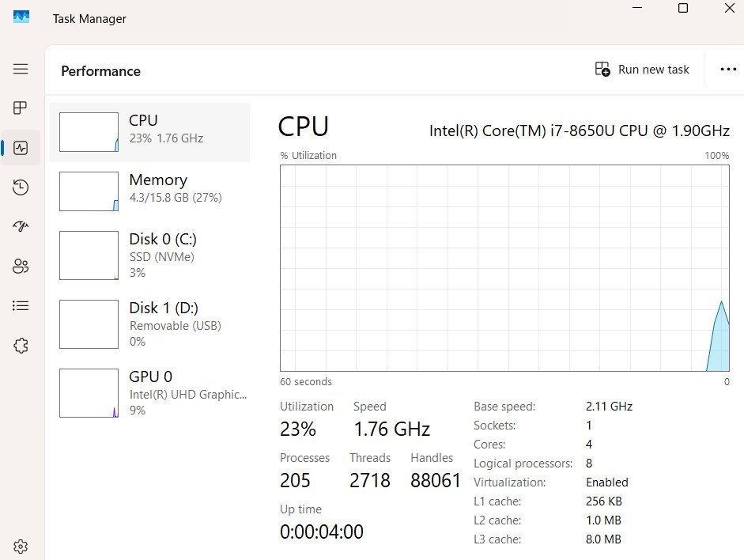Open the three-dot more options menu
Viewport: 744px width, 560px height.
(x=728, y=70)
